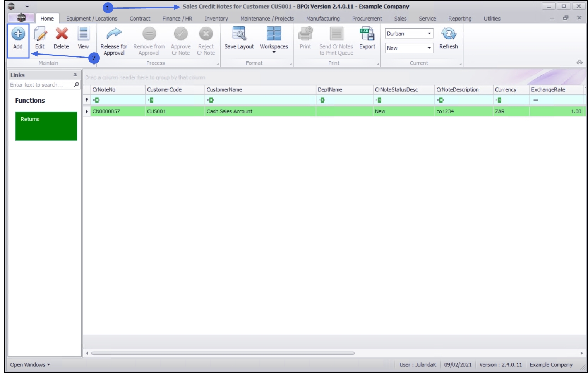Screen dimensions: 588x373
Task: Open the Maintenance / Projects tab
Action: (x=267, y=18)
